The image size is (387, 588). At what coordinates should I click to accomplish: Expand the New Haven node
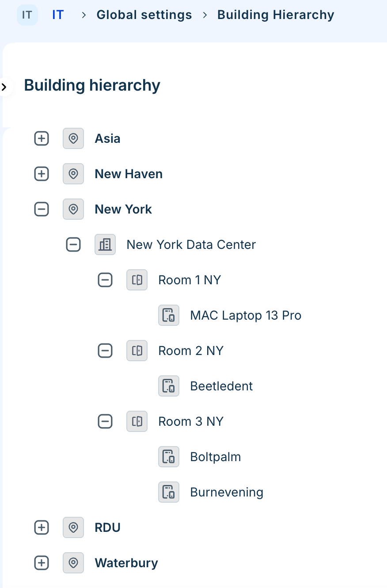pos(42,174)
